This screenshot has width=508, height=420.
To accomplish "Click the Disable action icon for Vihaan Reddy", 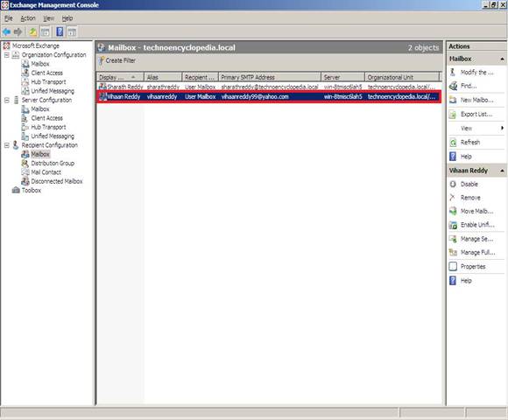I will point(453,184).
